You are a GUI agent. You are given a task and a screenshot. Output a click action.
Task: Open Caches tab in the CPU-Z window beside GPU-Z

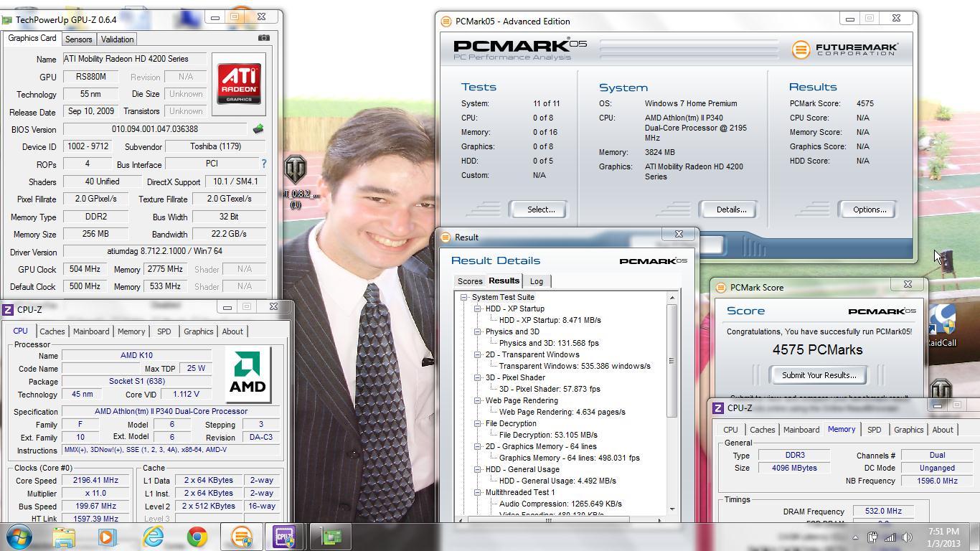tap(52, 331)
